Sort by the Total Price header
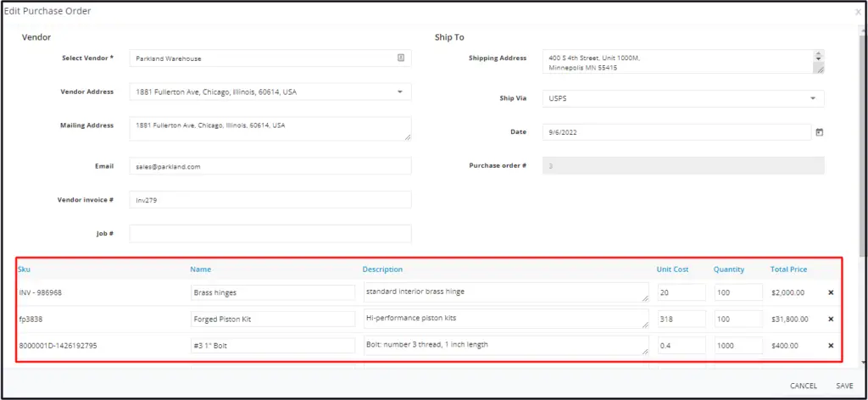The width and height of the screenshot is (868, 400). [x=789, y=269]
